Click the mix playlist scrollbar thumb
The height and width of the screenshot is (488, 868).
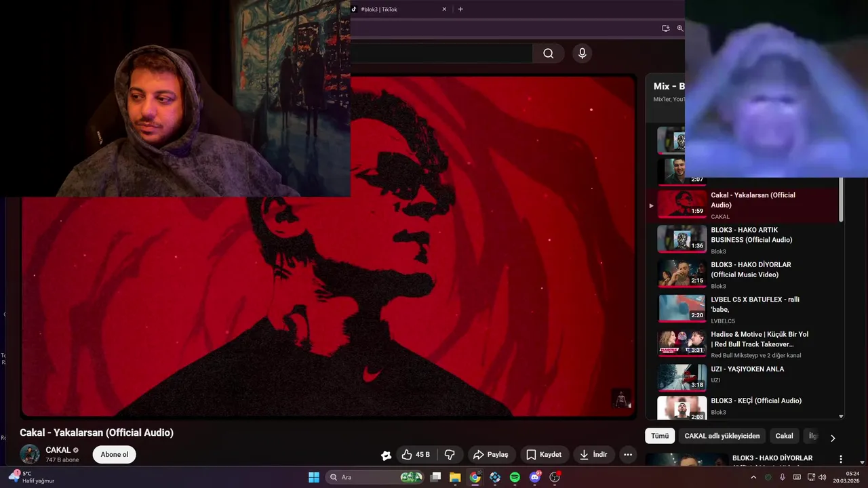842,199
